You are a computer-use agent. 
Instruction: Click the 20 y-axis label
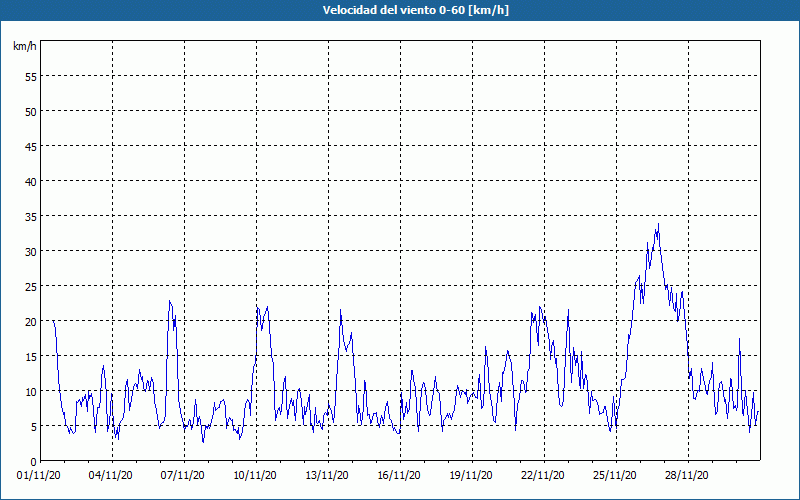[x=31, y=321]
